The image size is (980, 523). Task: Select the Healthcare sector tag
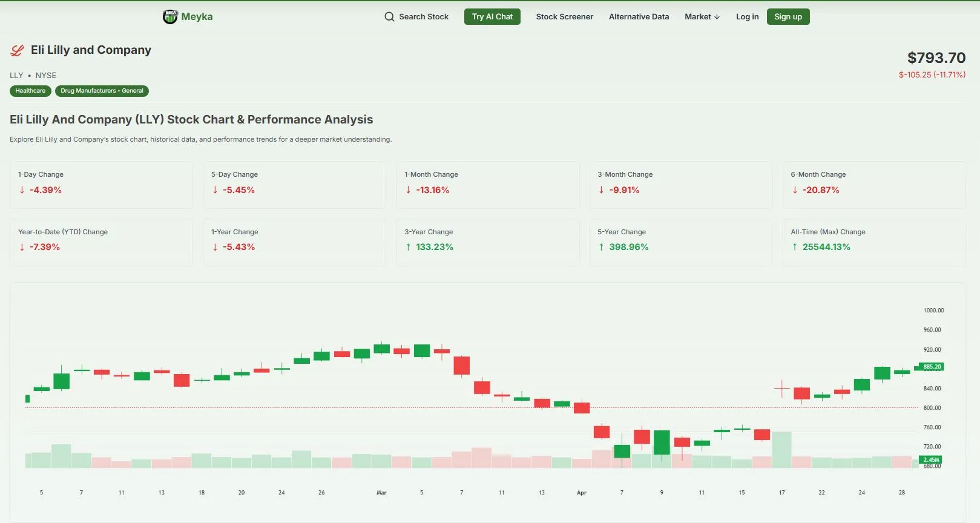[x=30, y=91]
